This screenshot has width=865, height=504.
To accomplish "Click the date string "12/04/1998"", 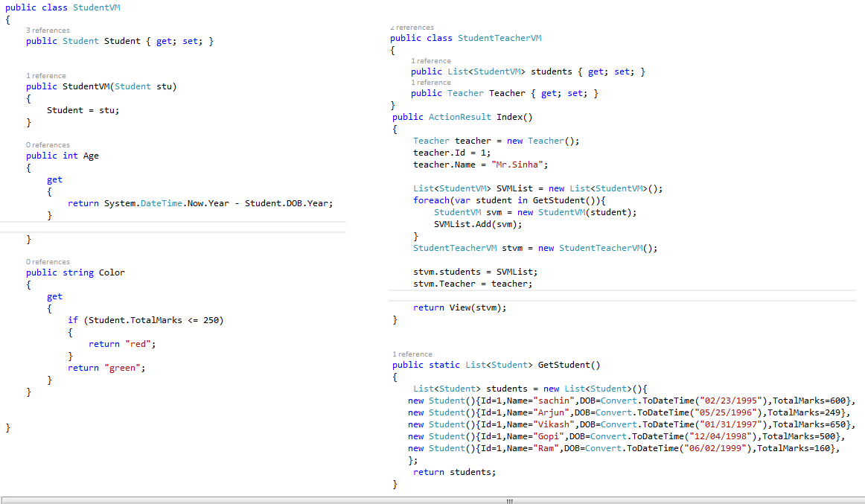I will click(x=721, y=437).
